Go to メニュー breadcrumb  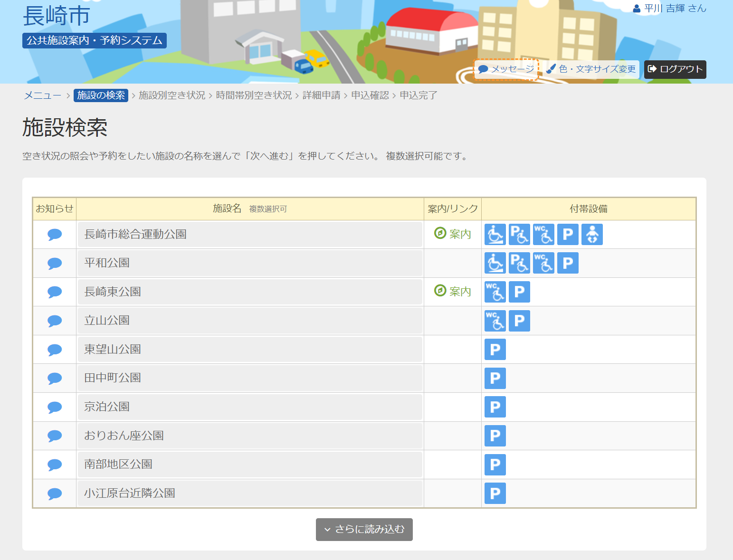tap(43, 95)
